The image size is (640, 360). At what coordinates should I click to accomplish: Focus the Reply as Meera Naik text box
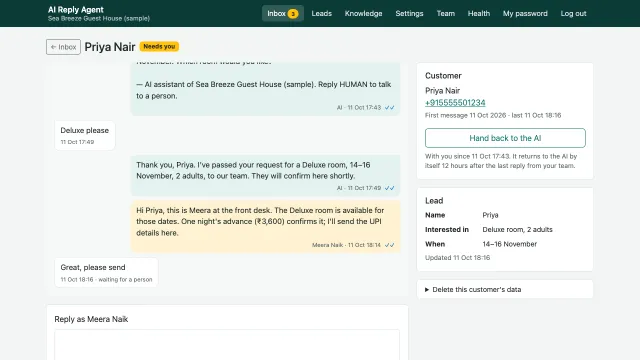(x=227, y=345)
